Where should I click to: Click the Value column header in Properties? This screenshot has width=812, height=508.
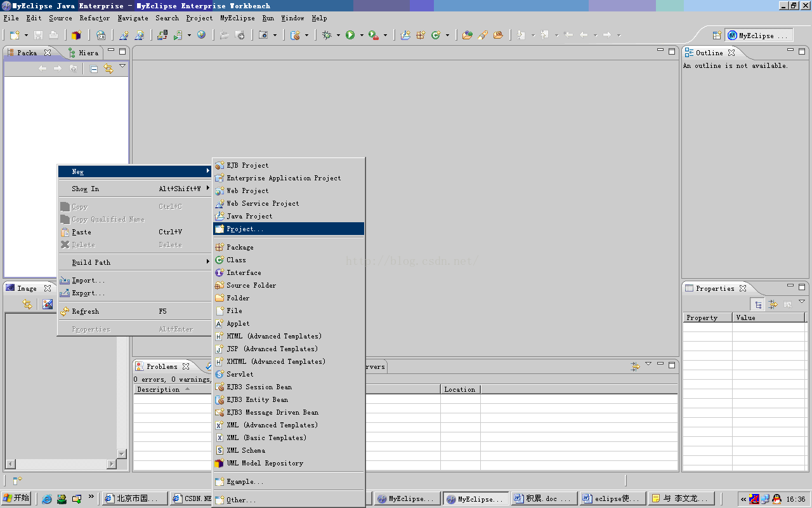(x=769, y=317)
